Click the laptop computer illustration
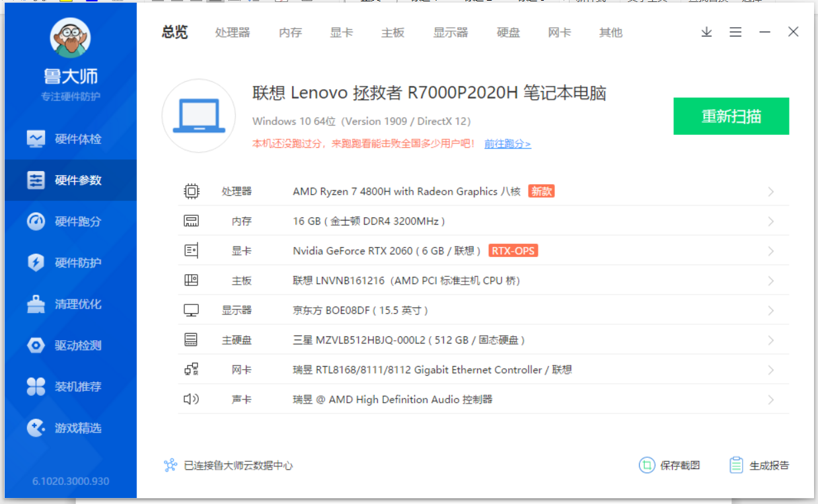818x504 pixels. pos(199,116)
